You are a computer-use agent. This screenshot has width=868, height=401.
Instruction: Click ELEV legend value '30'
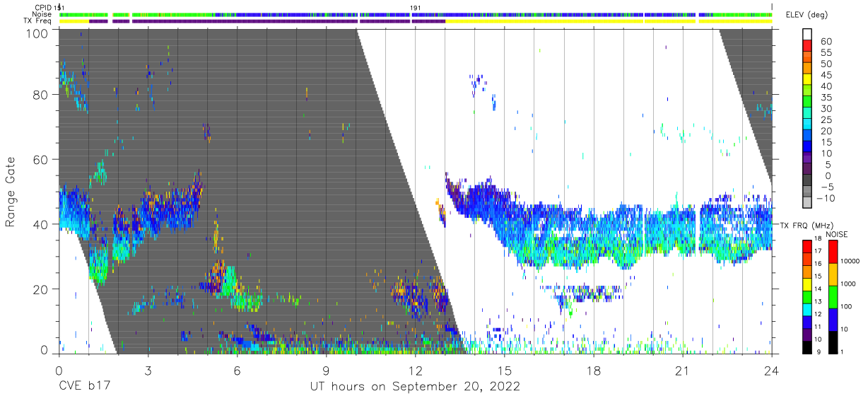point(826,109)
